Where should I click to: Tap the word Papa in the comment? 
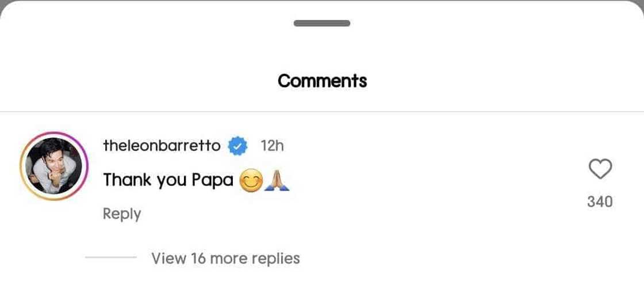pos(212,181)
